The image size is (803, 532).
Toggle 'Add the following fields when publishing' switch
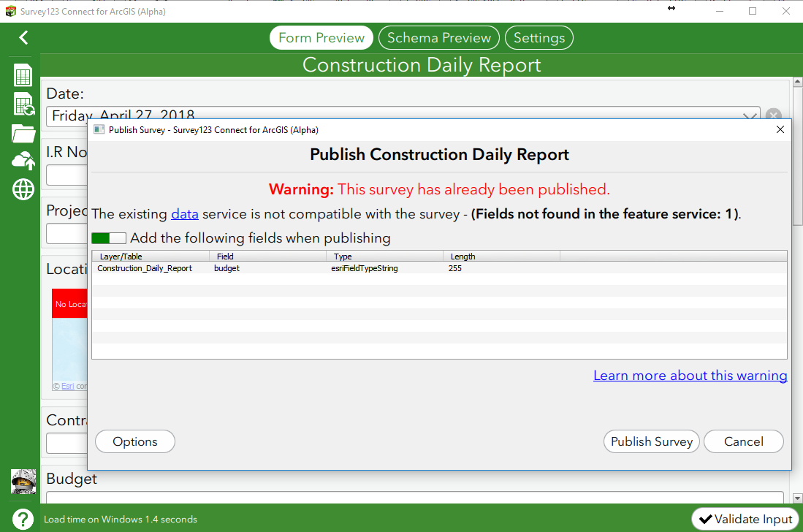point(109,238)
